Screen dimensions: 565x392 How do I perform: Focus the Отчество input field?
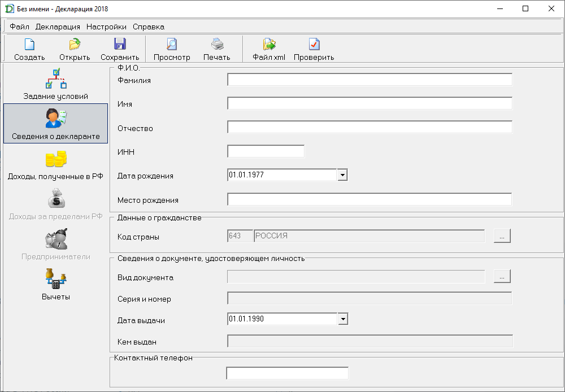tap(370, 127)
